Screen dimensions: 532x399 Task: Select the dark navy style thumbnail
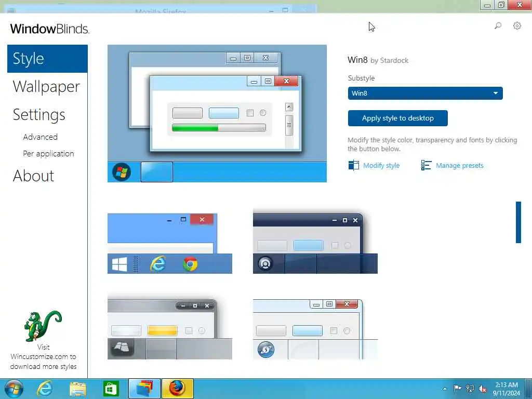click(x=315, y=242)
